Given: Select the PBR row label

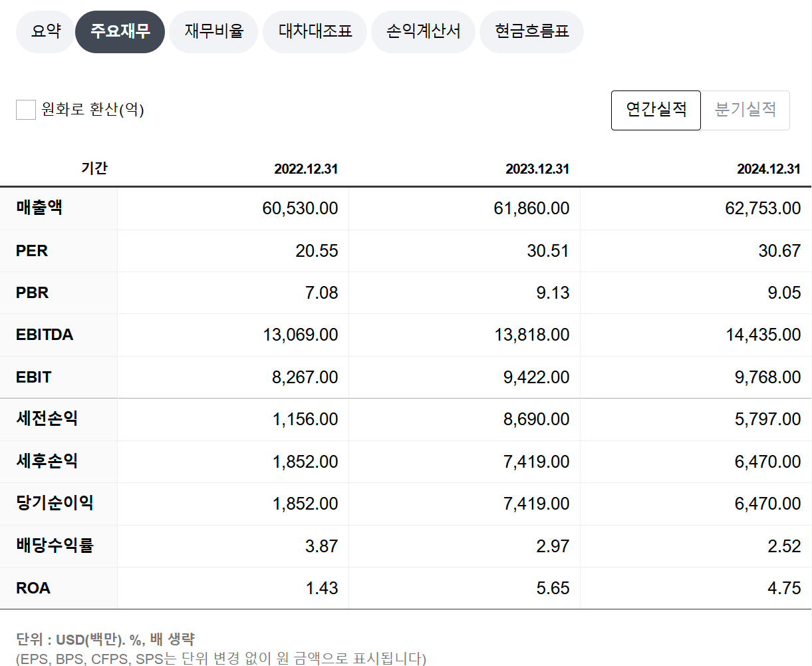Looking at the screenshot, I should point(33,293).
